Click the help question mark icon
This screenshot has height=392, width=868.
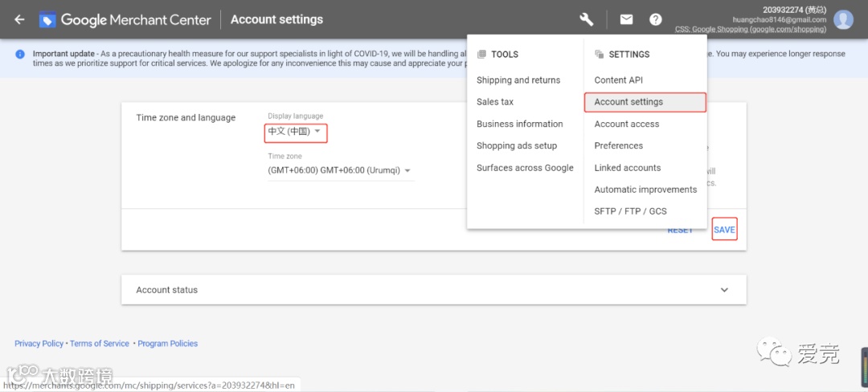(x=656, y=19)
